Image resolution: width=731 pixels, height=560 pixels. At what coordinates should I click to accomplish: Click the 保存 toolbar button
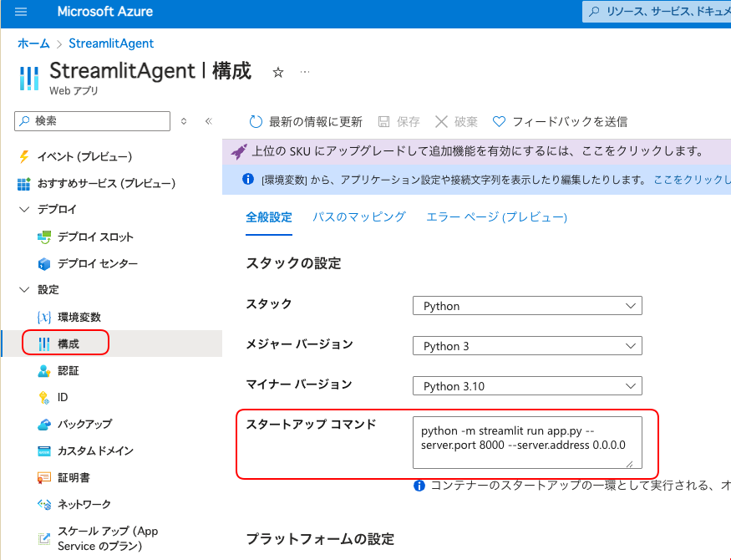point(399,122)
